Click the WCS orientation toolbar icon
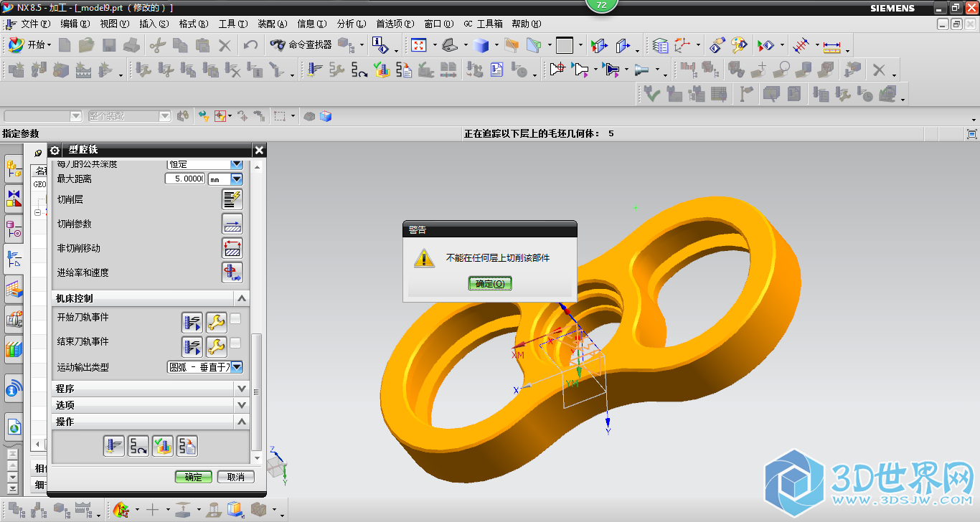Screen dimensions: 980x522 (x=682, y=46)
